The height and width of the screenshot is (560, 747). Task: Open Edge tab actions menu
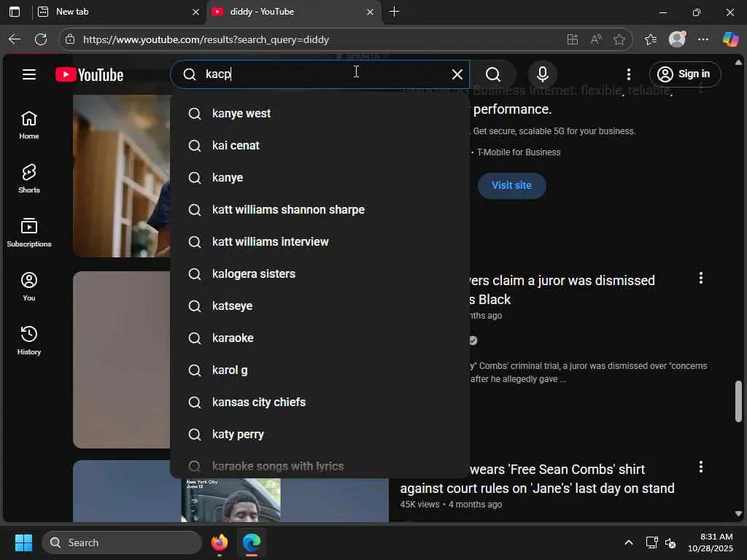click(x=15, y=12)
